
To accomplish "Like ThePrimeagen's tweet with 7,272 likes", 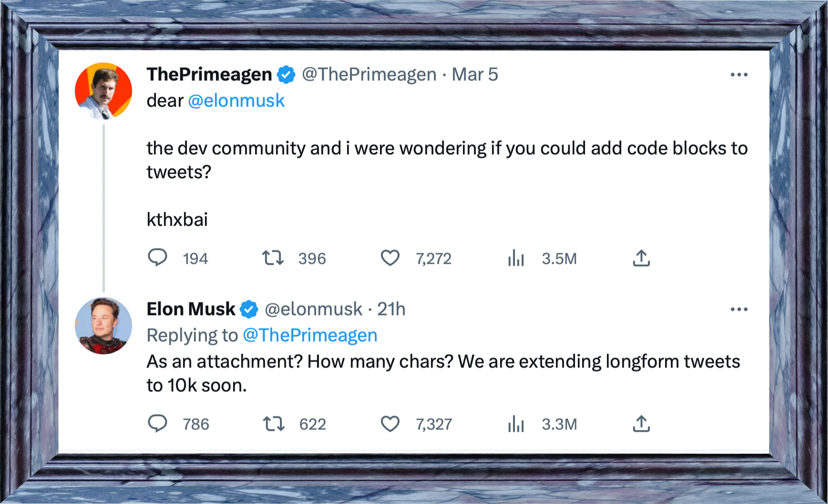I will (x=390, y=258).
